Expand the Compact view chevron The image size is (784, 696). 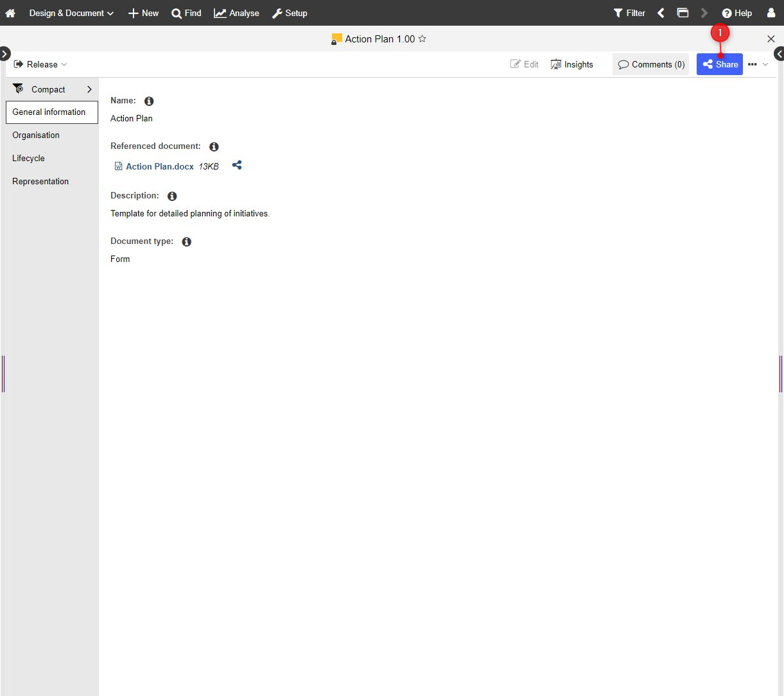[x=89, y=89]
